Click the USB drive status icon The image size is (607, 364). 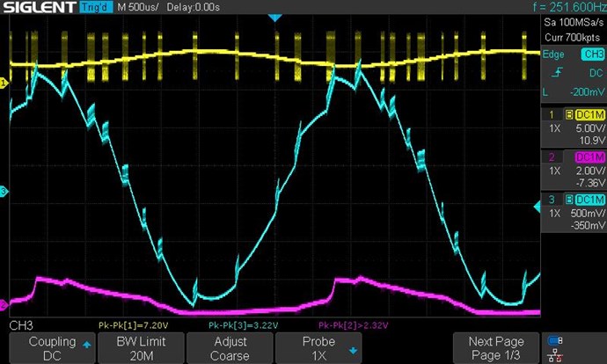pos(555,341)
